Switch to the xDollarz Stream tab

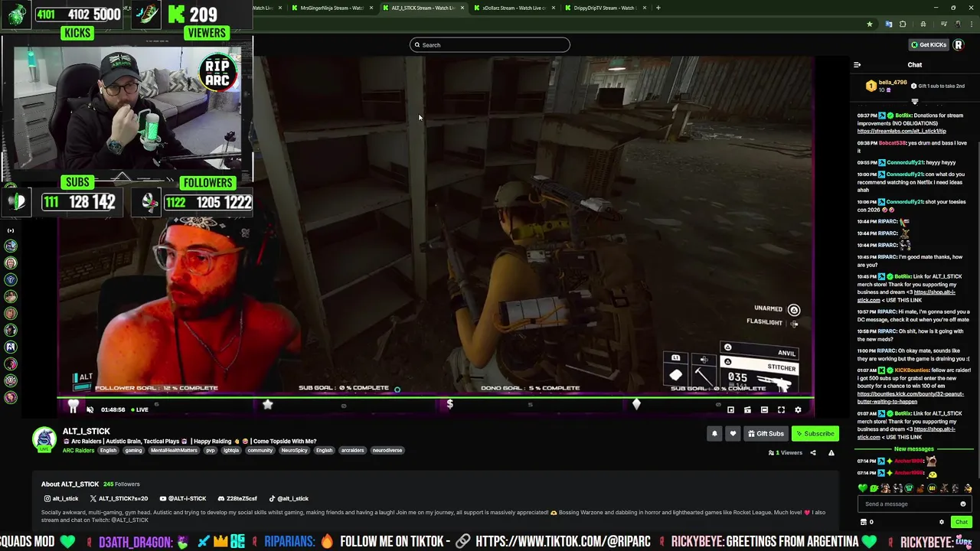pyautogui.click(x=514, y=8)
